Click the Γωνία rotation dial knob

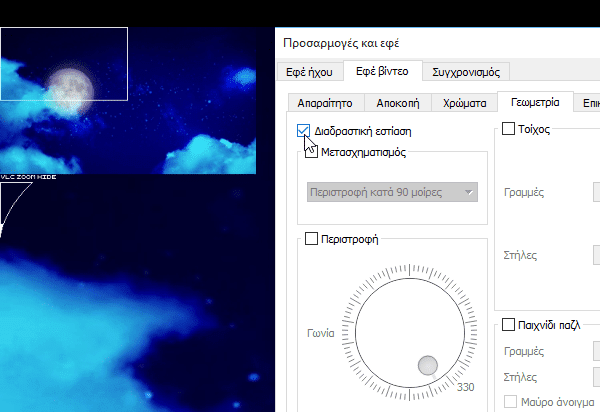tap(427, 365)
